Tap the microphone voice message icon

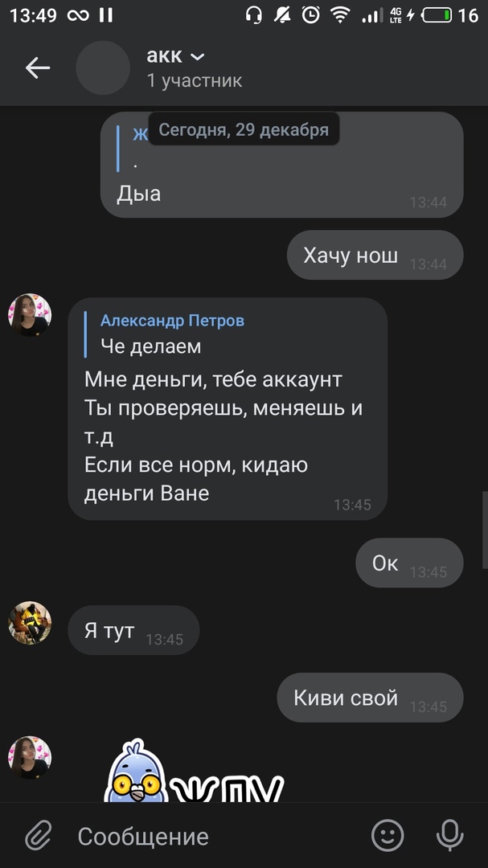click(449, 835)
